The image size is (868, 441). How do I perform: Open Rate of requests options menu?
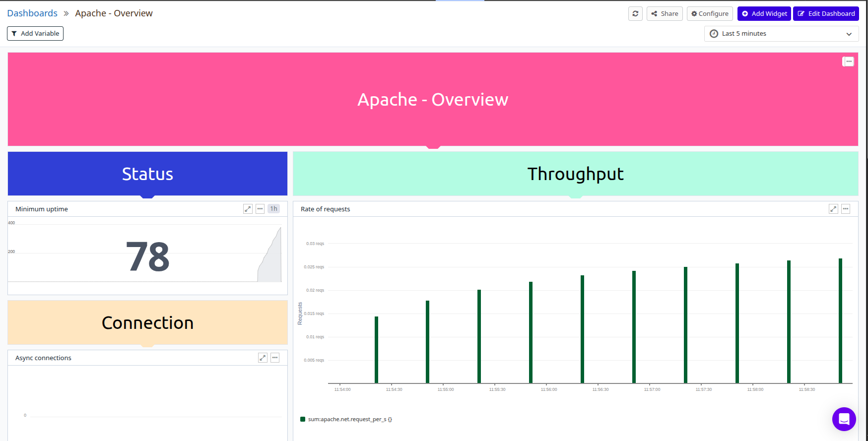pyautogui.click(x=846, y=209)
